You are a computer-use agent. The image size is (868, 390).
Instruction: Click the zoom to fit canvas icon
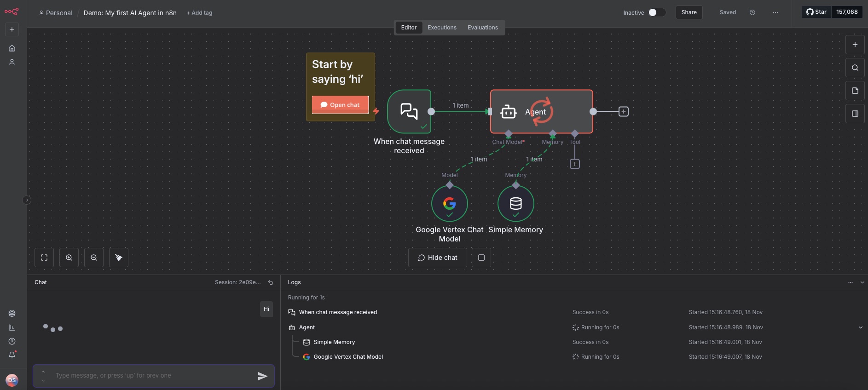(x=44, y=258)
